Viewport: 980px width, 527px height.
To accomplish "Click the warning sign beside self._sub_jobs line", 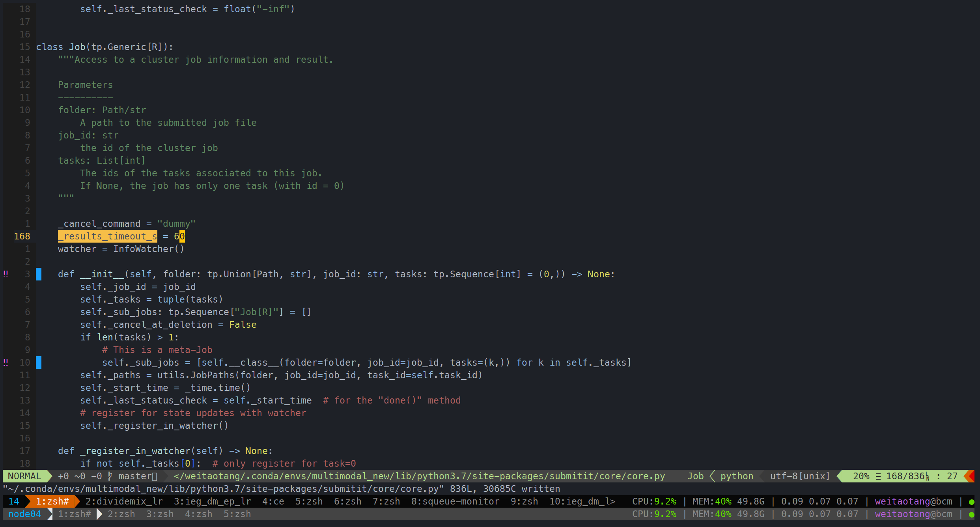I will [x=6, y=363].
